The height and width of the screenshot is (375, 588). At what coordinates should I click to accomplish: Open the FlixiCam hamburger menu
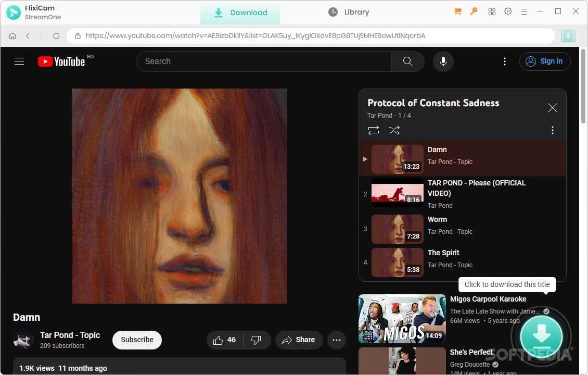click(x=524, y=12)
